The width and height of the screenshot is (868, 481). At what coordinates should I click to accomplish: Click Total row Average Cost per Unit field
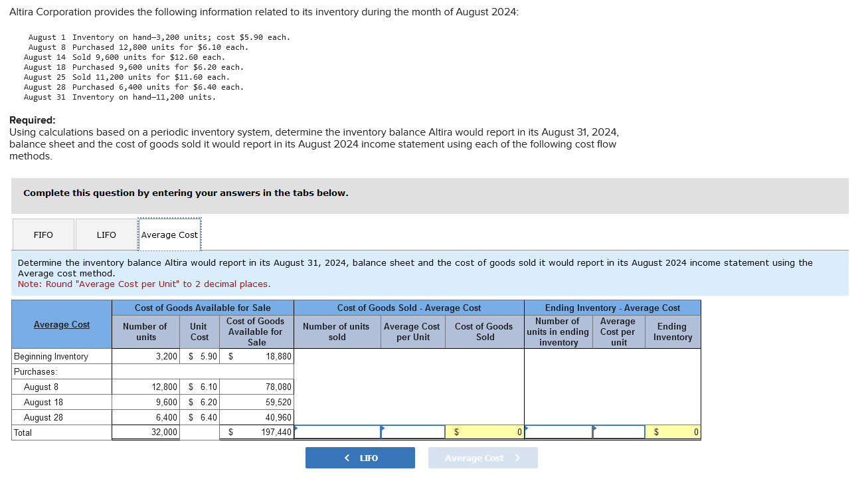click(412, 433)
